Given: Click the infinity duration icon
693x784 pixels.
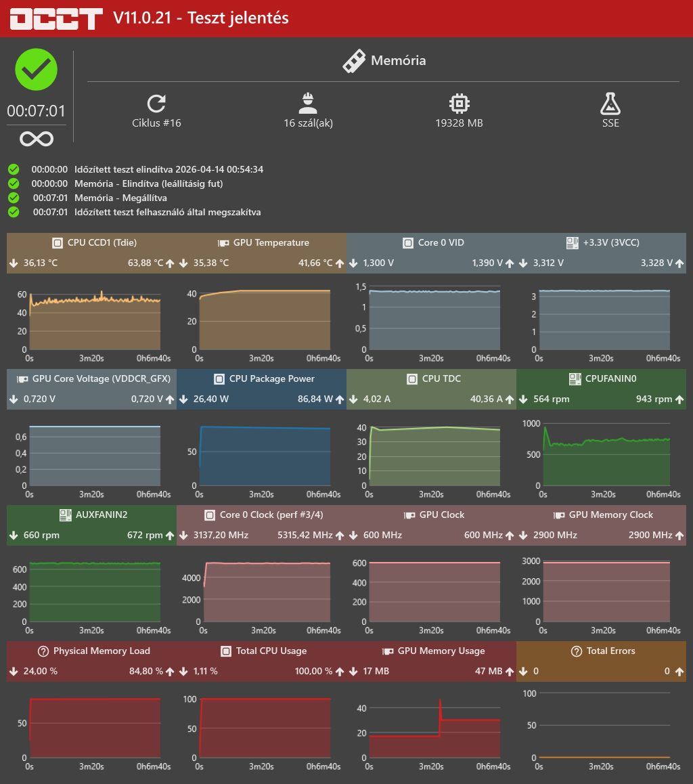Looking at the screenshot, I should [36, 139].
